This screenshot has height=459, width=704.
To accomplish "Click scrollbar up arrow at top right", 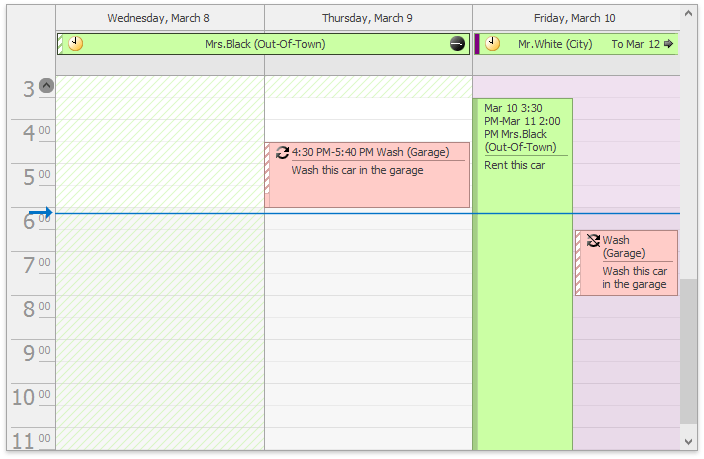I will [x=688, y=13].
